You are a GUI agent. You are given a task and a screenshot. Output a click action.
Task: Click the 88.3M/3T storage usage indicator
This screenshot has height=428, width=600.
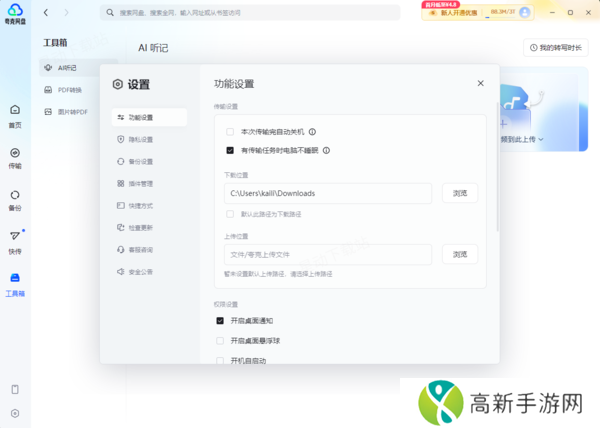[x=503, y=12]
